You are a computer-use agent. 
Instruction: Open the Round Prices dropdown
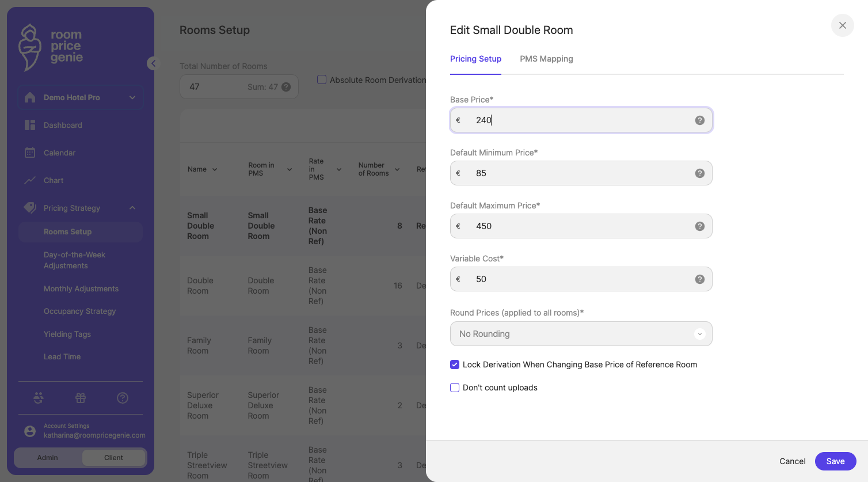pyautogui.click(x=581, y=334)
